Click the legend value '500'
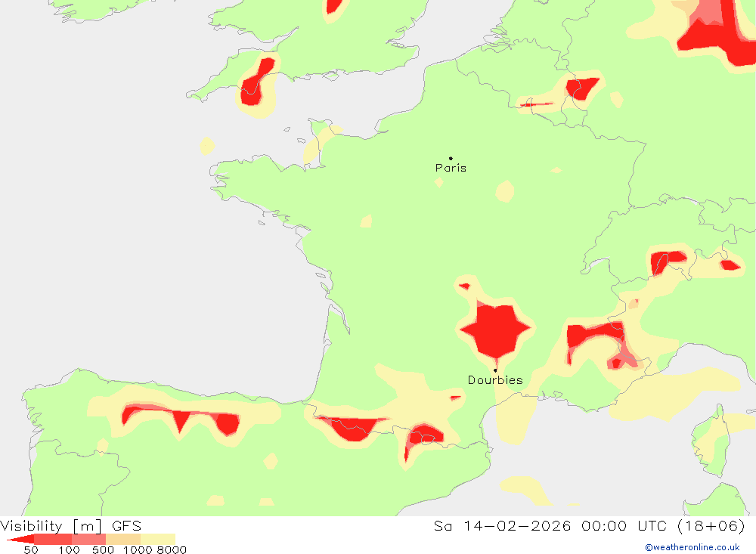The height and width of the screenshot is (554, 756). pos(103,550)
